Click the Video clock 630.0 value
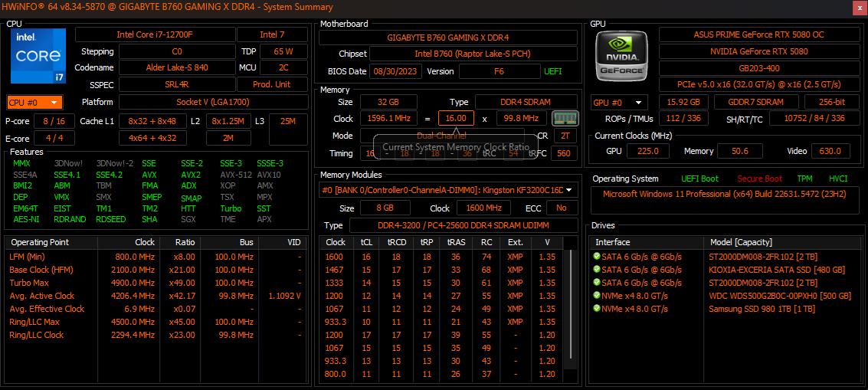Viewport: 868px width, 390px height. pyautogui.click(x=830, y=151)
